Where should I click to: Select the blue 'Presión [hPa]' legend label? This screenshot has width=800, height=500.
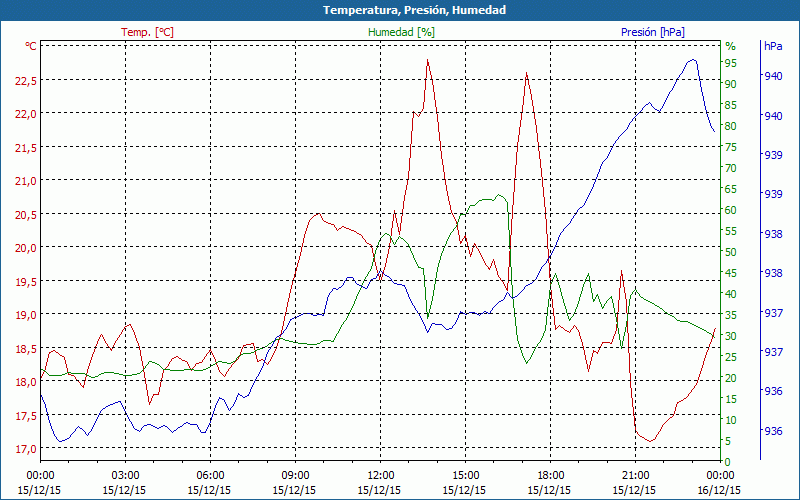(653, 32)
